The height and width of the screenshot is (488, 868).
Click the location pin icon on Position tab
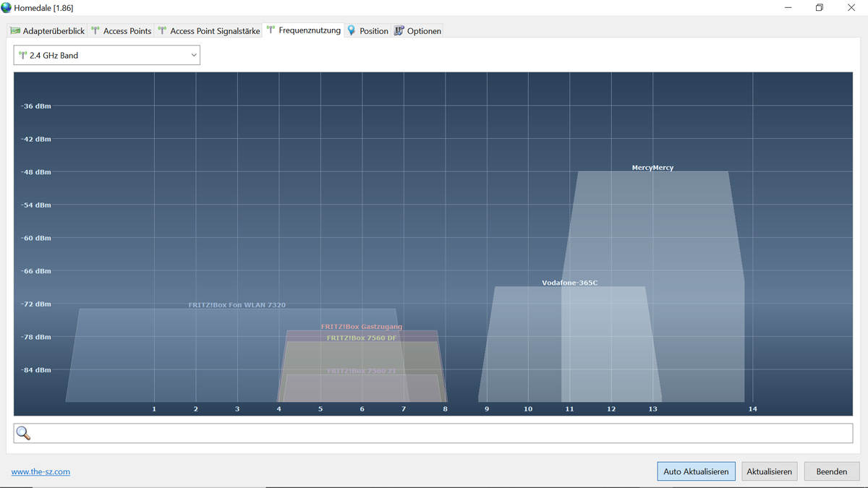coord(352,31)
